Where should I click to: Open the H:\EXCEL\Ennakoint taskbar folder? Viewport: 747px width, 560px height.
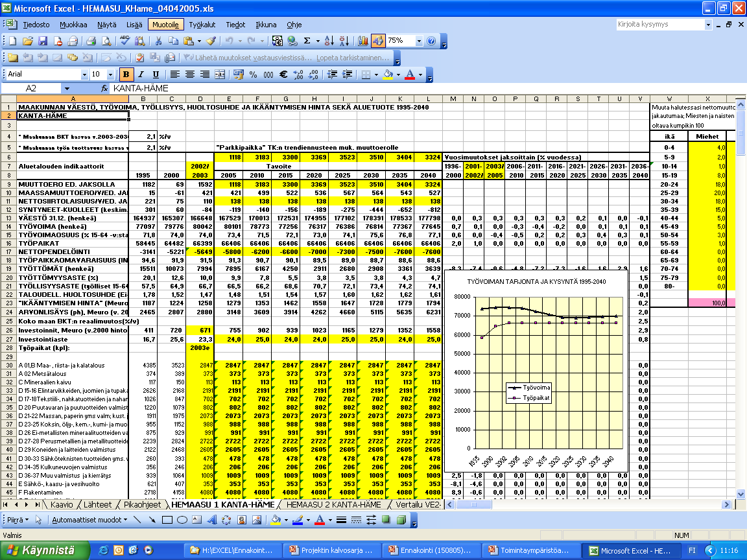click(233, 550)
